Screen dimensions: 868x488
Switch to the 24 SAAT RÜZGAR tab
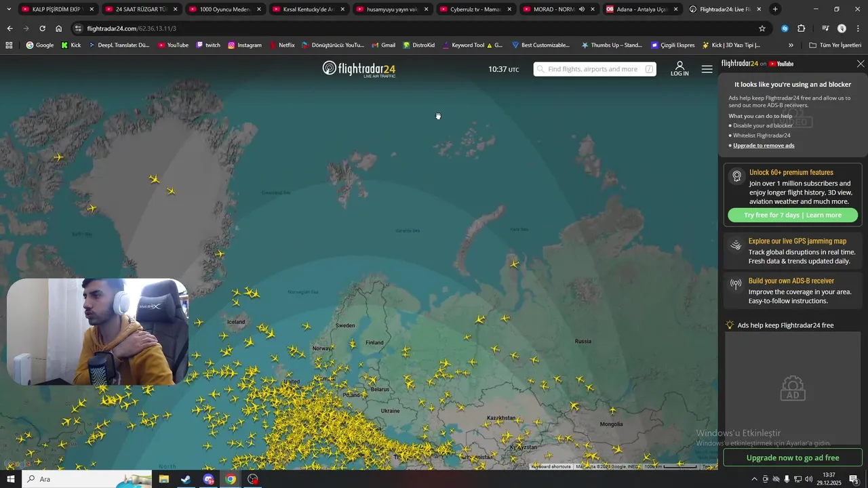click(140, 9)
